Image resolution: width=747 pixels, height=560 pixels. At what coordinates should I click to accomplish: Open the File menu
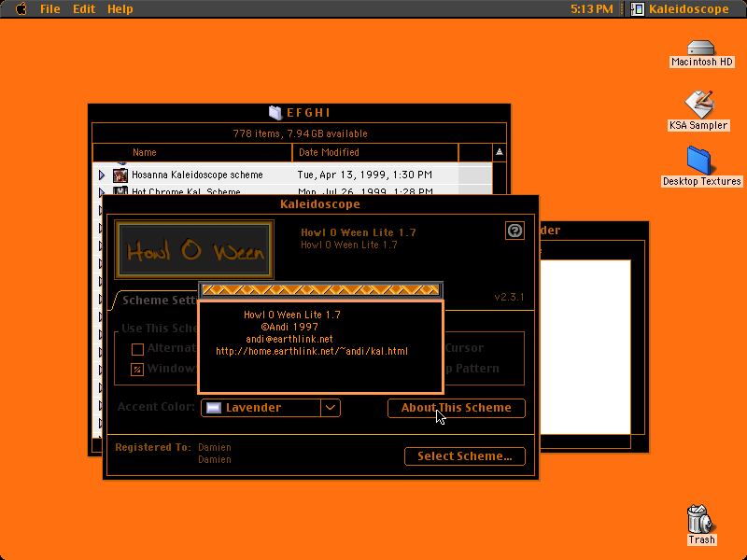point(50,9)
